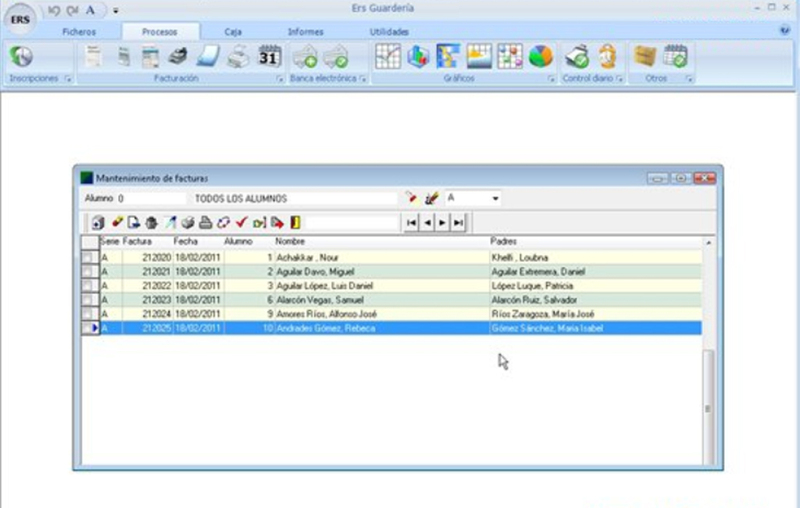Go to last invoice record
This screenshot has height=508, width=800.
(458, 222)
